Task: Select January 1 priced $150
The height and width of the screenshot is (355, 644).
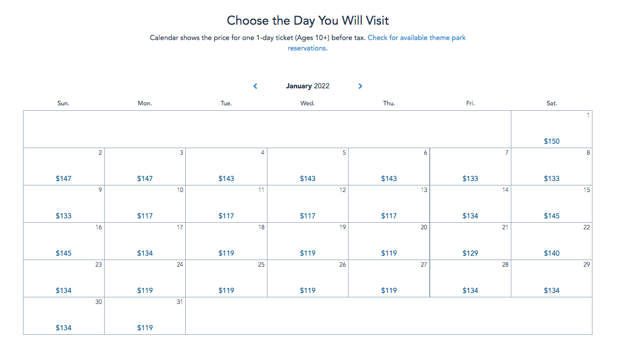Action: (x=551, y=129)
